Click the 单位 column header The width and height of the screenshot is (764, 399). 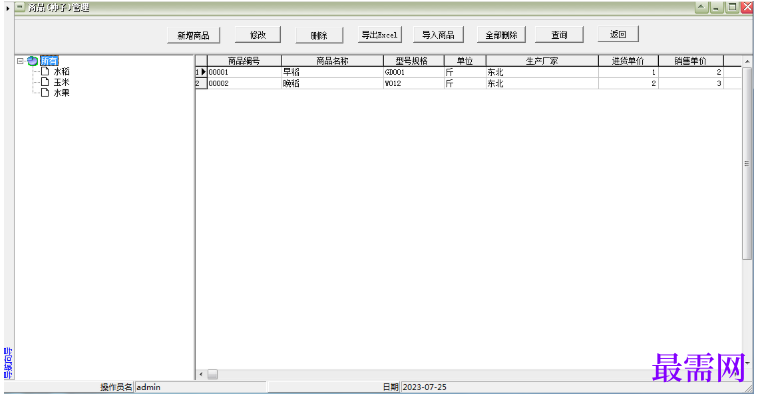pyautogui.click(x=465, y=61)
